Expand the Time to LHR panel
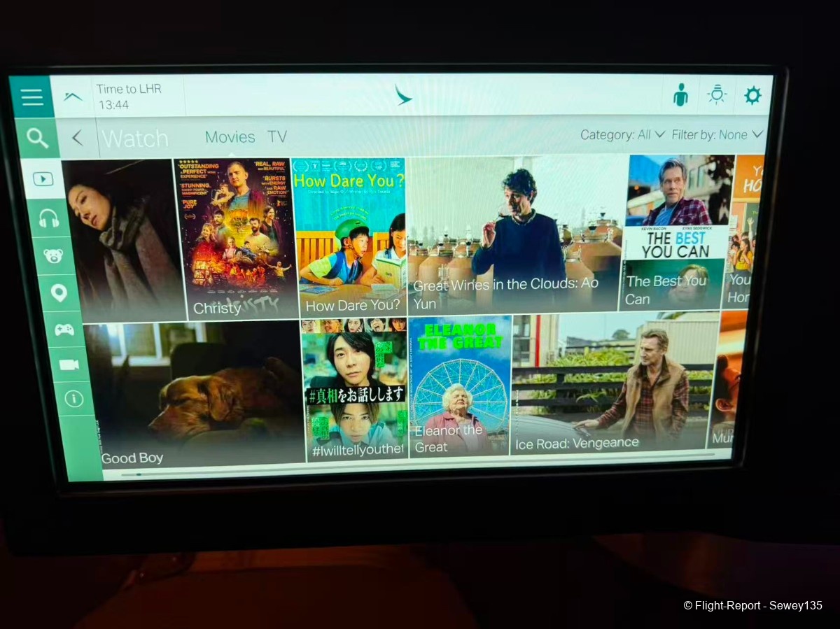The height and width of the screenshot is (629, 840). point(73,97)
